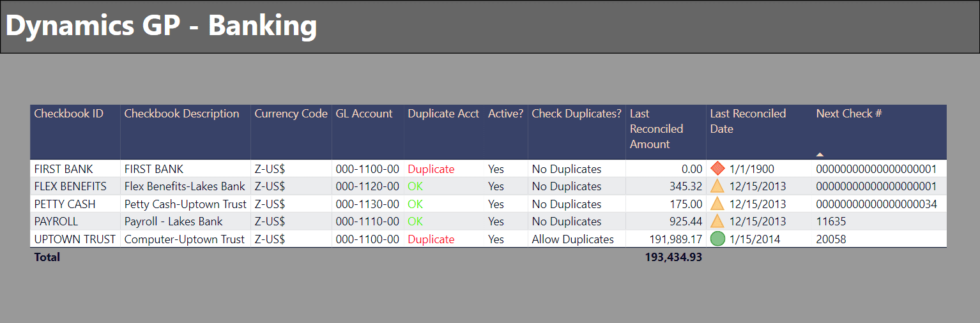Select the red Duplicate value for UPTOWN TRUST

coord(431,239)
